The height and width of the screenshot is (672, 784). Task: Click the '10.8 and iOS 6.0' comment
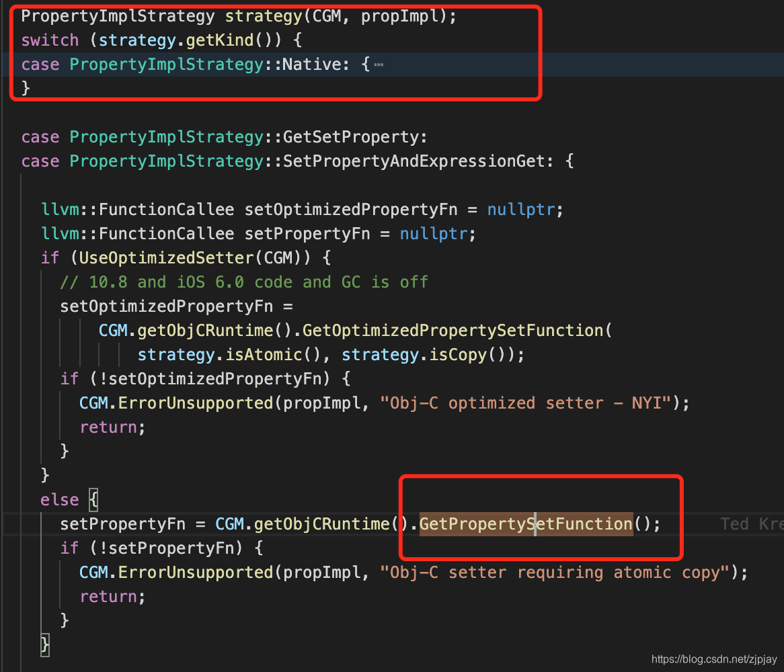(x=244, y=282)
